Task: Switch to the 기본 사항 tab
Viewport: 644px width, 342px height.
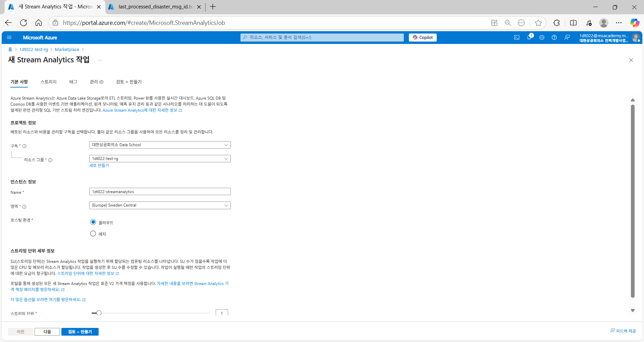Action: 19,82
